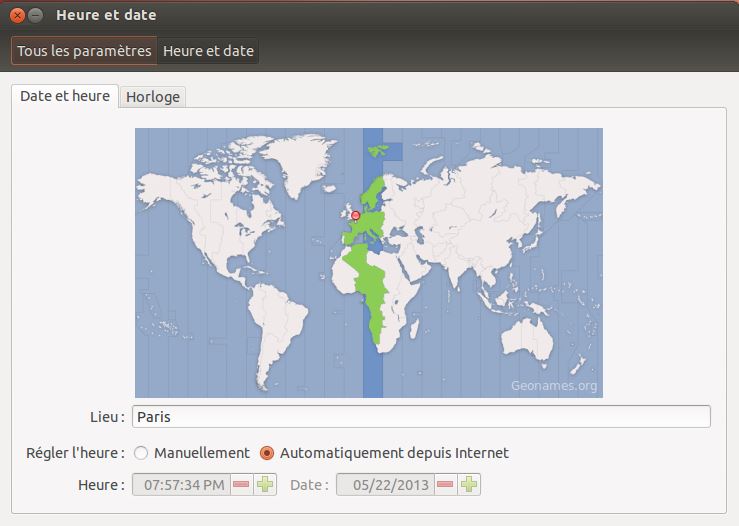The width and height of the screenshot is (739, 526).
Task: Click the Heure et date breadcrumb button
Action: [x=208, y=51]
